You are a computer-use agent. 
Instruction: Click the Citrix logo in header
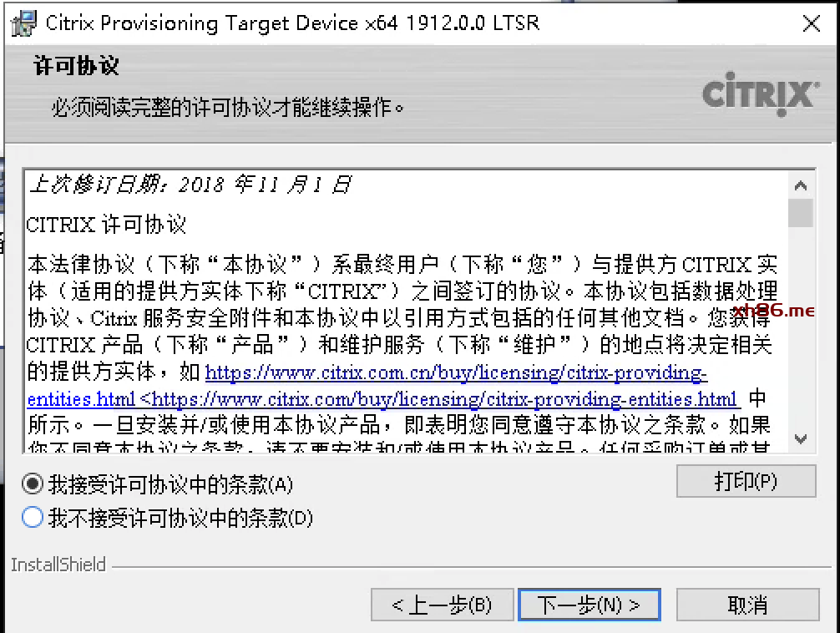pos(761,94)
